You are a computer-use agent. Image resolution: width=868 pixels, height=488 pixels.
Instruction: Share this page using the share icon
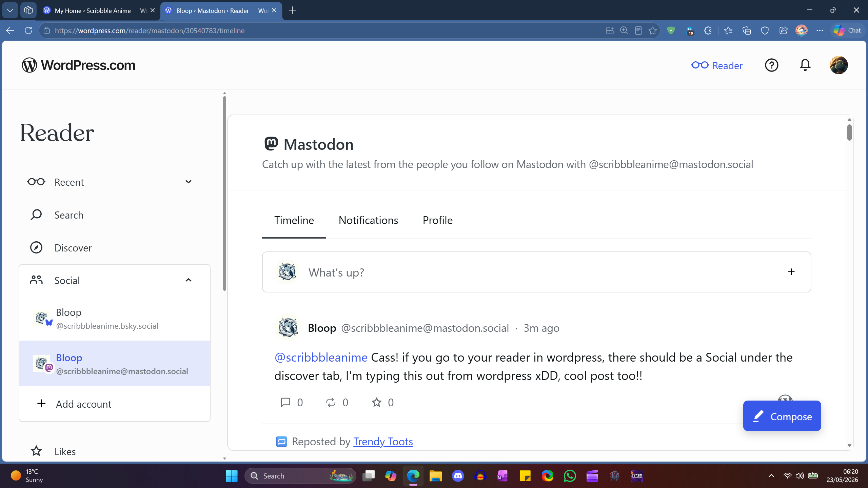pos(783,30)
